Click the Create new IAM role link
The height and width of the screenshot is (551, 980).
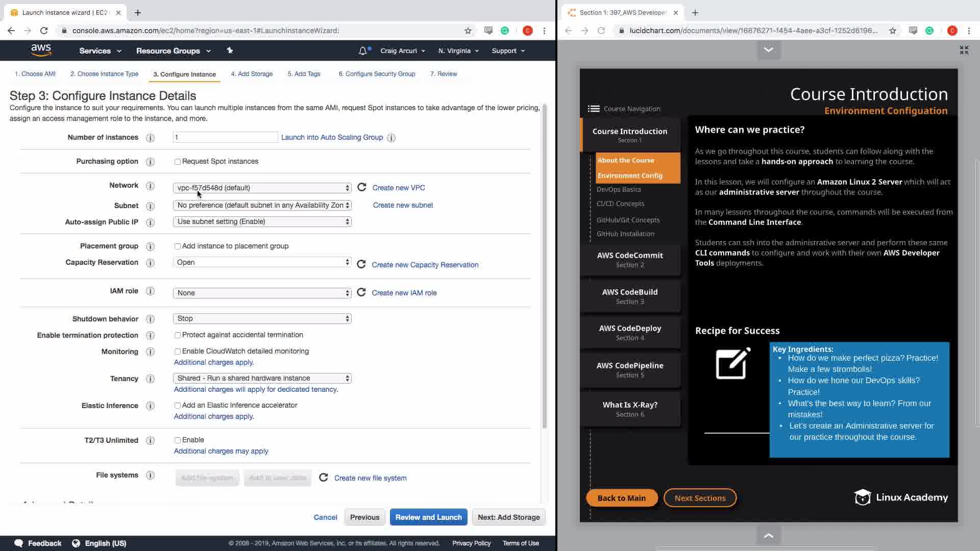[x=404, y=293]
